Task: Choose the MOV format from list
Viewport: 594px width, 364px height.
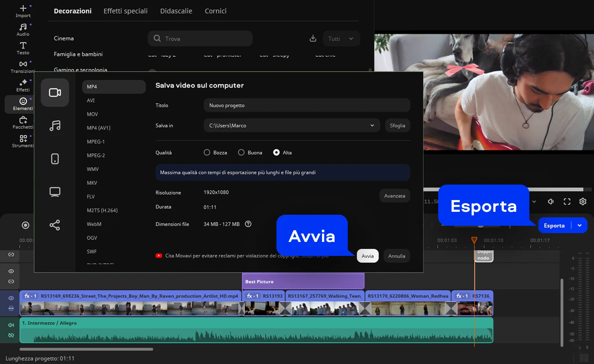Action: 92,114
